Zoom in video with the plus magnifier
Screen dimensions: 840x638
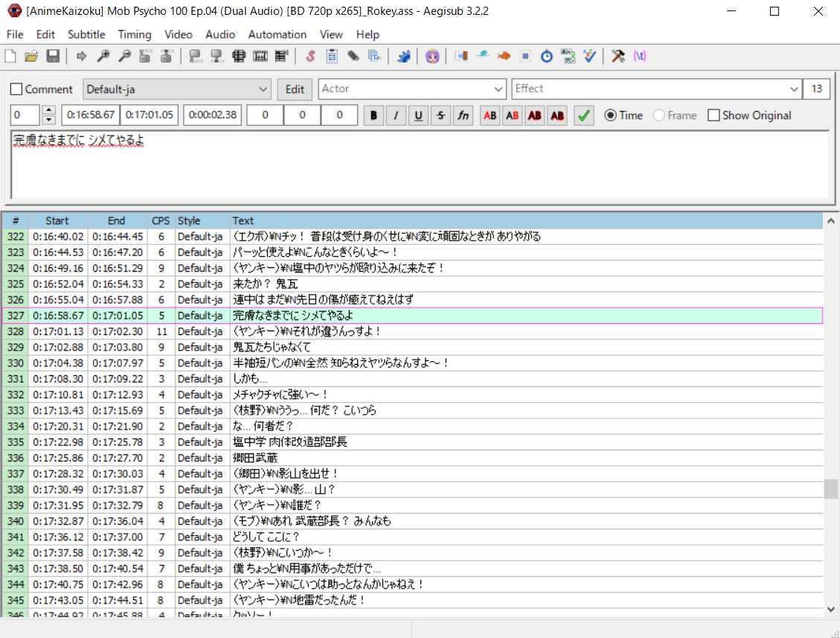[x=103, y=56]
